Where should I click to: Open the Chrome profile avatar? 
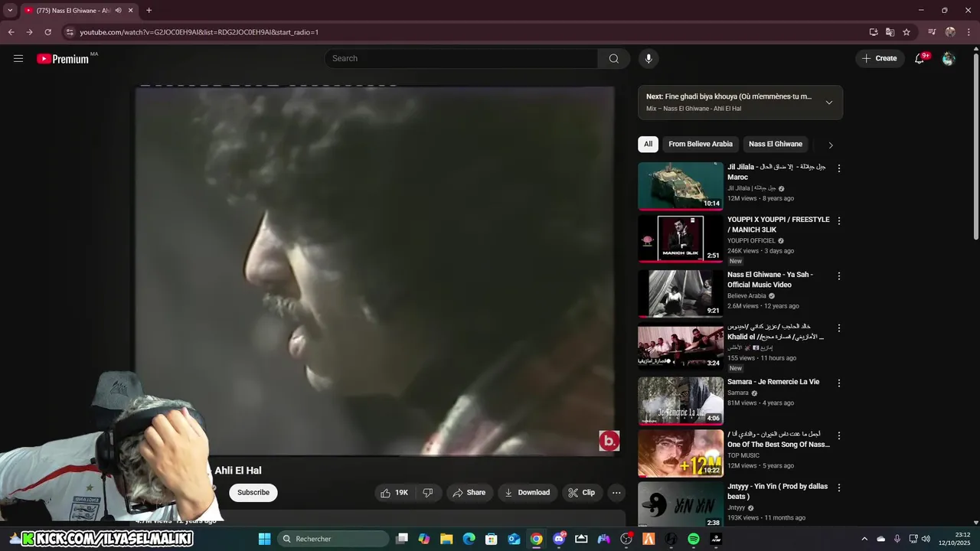click(950, 32)
